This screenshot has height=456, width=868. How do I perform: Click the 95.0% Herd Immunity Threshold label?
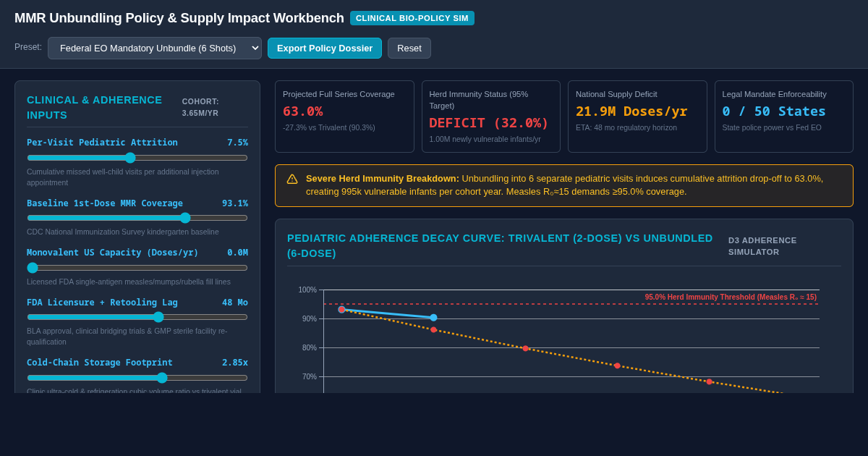731,297
